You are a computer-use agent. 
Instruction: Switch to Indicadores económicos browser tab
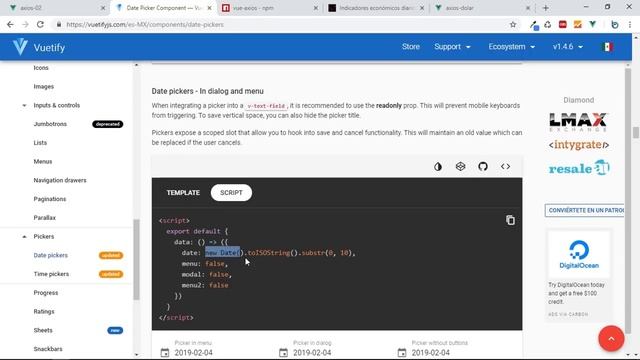(376, 8)
